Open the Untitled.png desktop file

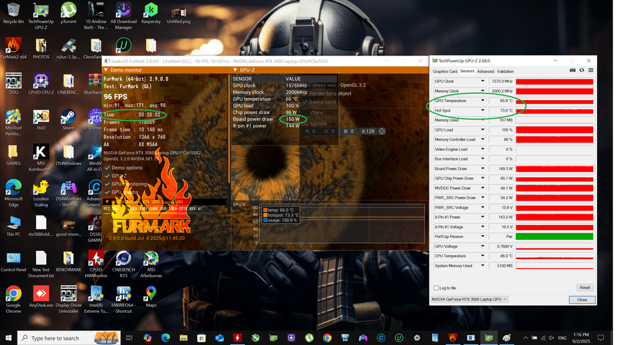pyautogui.click(x=178, y=15)
